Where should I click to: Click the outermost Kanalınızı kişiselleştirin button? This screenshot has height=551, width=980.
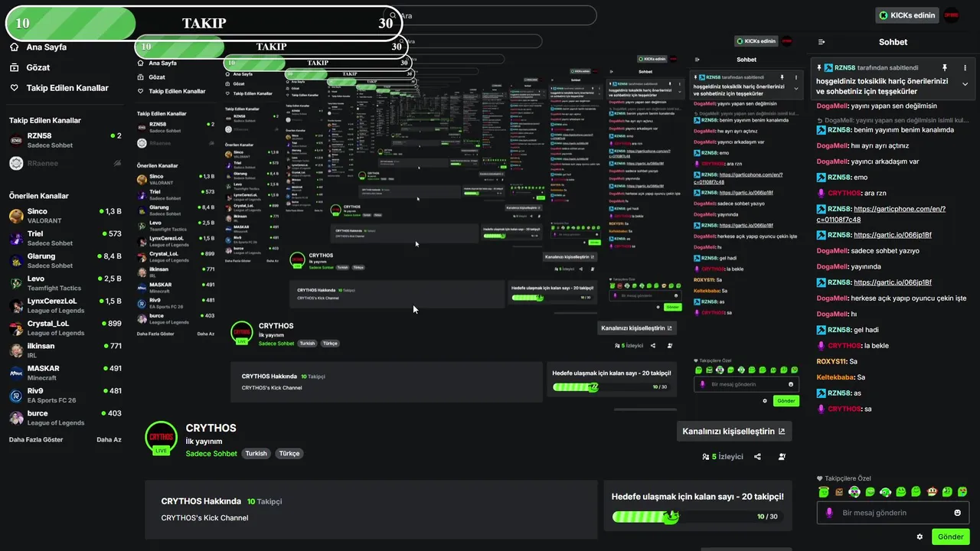[733, 432]
